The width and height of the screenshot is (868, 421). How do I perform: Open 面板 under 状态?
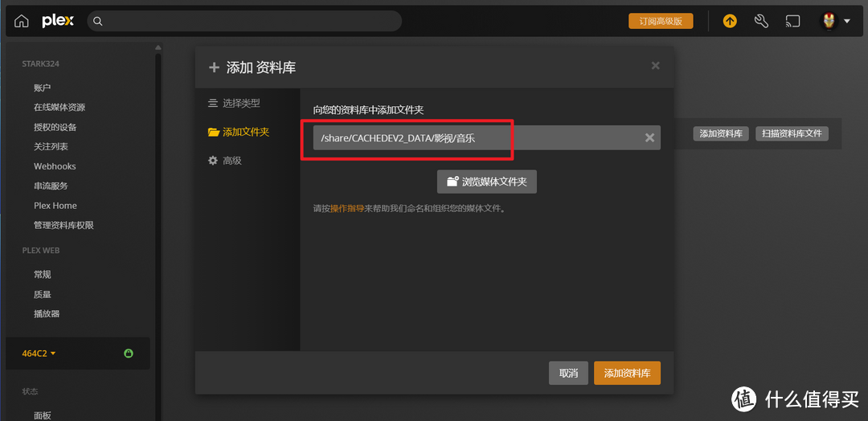pyautogui.click(x=42, y=415)
